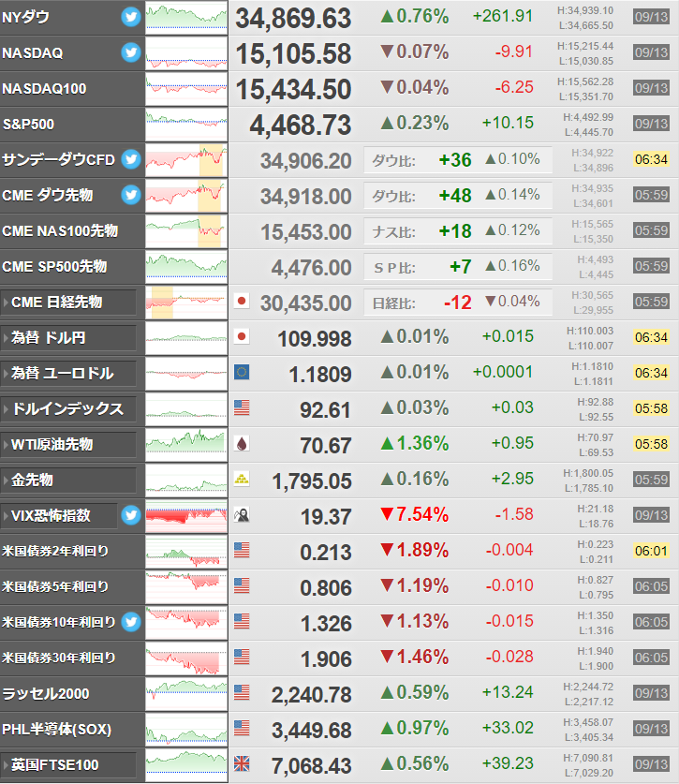Click the S&P500 row label
679x784 pixels.
click(x=28, y=125)
